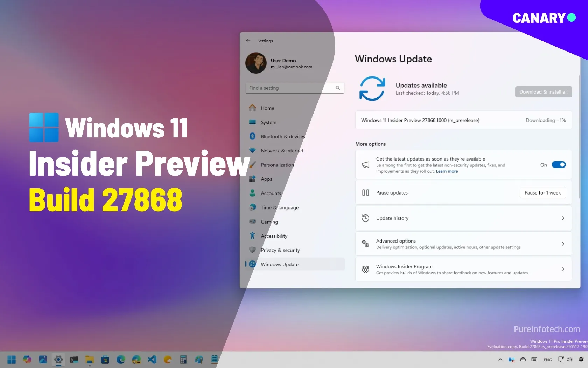
Task: Click the Time & language globe icon
Action: [x=252, y=207]
